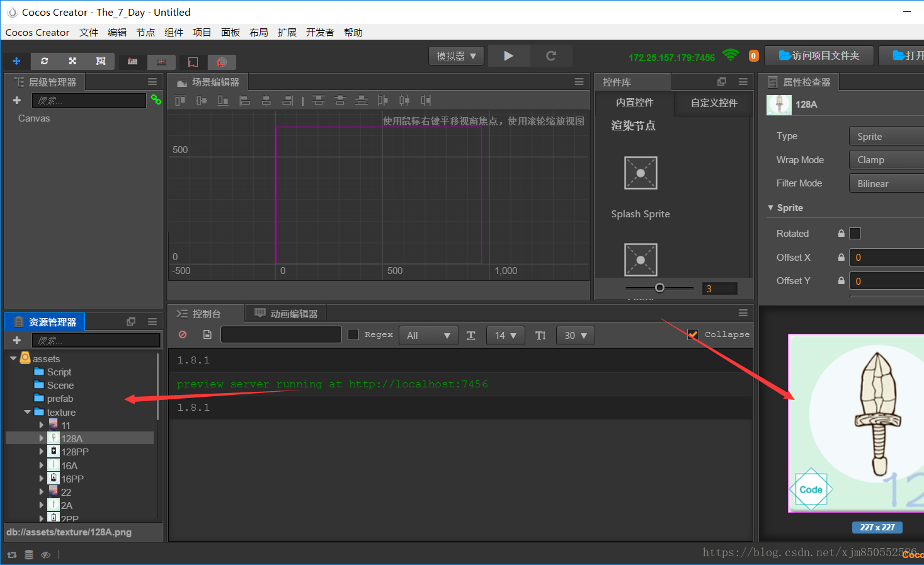
Task: Open the Filter Mode Bilinear dropdown
Action: (887, 183)
